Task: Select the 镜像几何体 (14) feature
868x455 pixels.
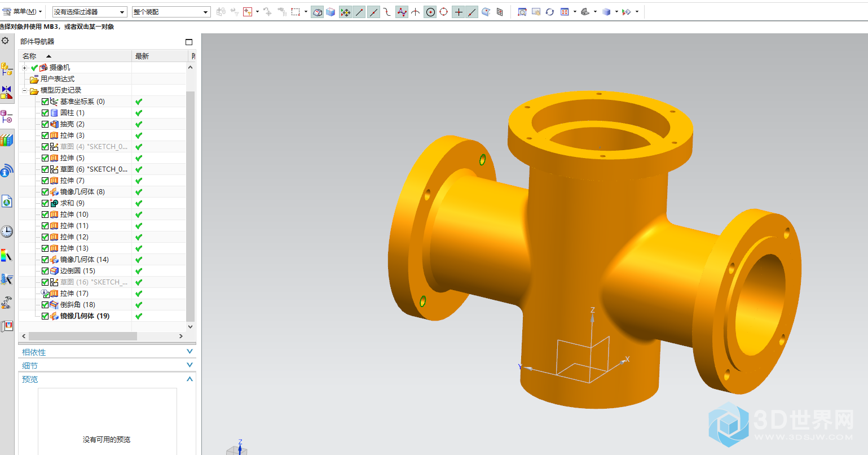Action: [84, 260]
